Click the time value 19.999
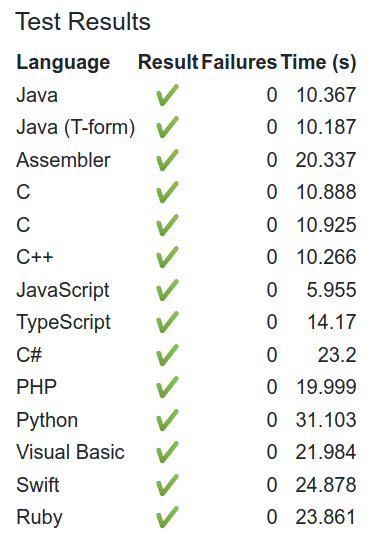Viewport: 380px width, 542px height. 326,387
